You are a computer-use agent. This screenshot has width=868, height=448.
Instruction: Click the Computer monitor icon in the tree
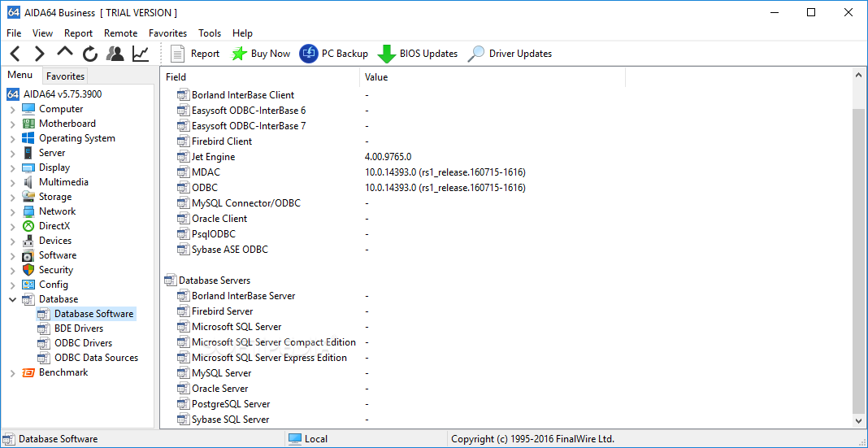pyautogui.click(x=28, y=109)
